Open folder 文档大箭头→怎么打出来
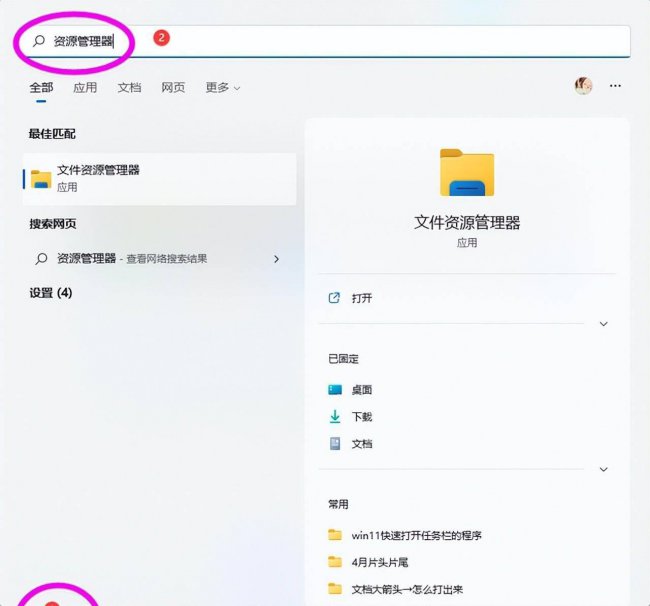650x606 pixels. (x=407, y=589)
